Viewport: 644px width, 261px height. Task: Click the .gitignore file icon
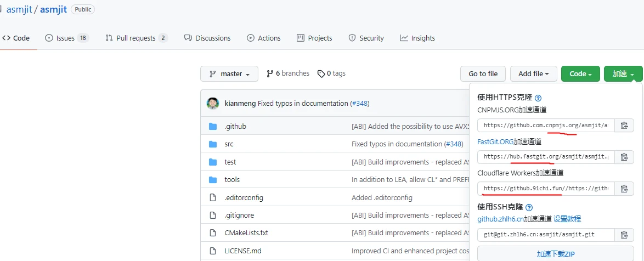click(x=213, y=215)
